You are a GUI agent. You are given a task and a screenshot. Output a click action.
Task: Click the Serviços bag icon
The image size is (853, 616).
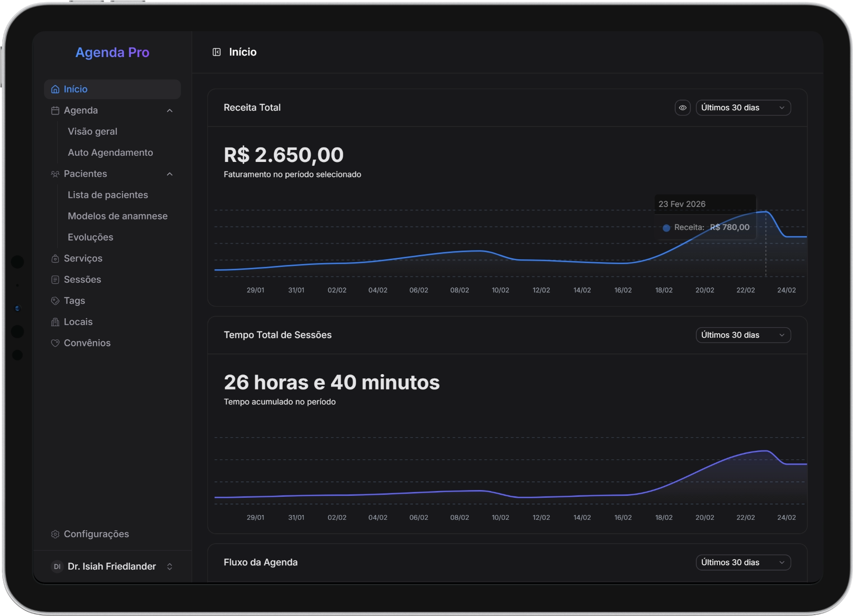(55, 259)
